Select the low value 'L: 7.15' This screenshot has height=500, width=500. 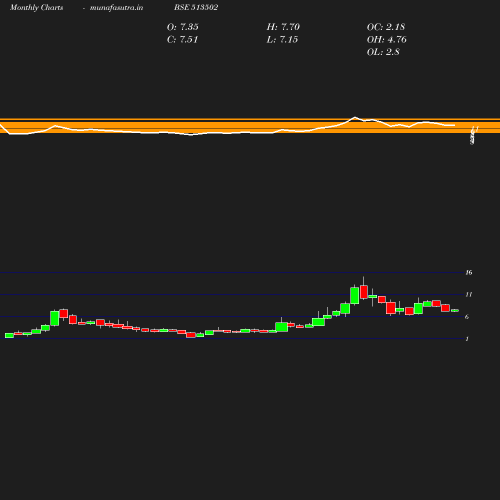tap(282, 40)
